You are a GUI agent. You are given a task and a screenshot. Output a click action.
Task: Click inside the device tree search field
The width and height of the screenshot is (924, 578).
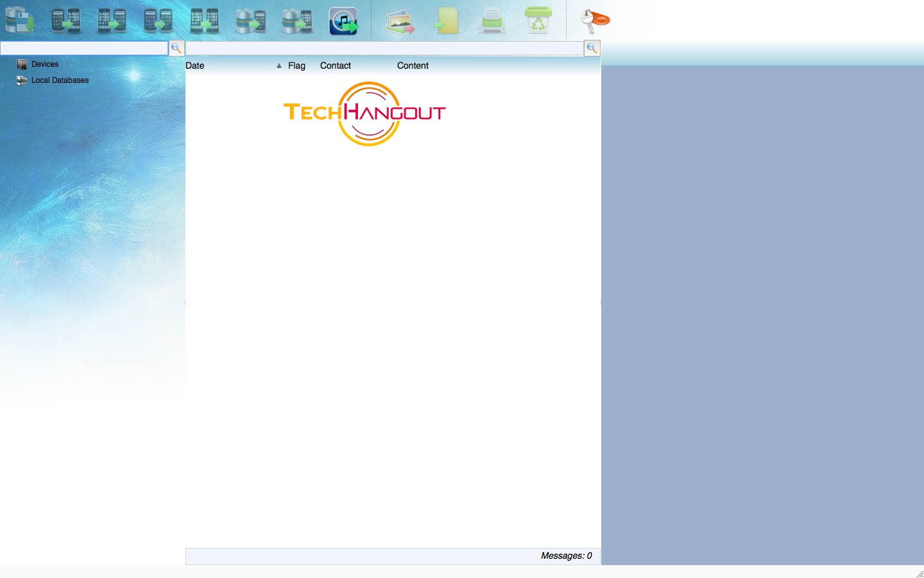click(x=84, y=48)
